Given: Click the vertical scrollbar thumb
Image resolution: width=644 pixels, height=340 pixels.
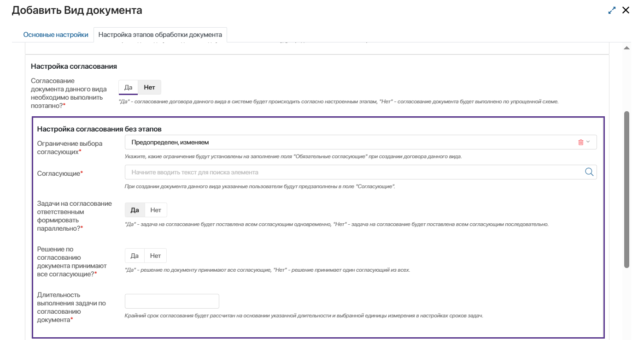Looking at the screenshot, I should point(626,189).
